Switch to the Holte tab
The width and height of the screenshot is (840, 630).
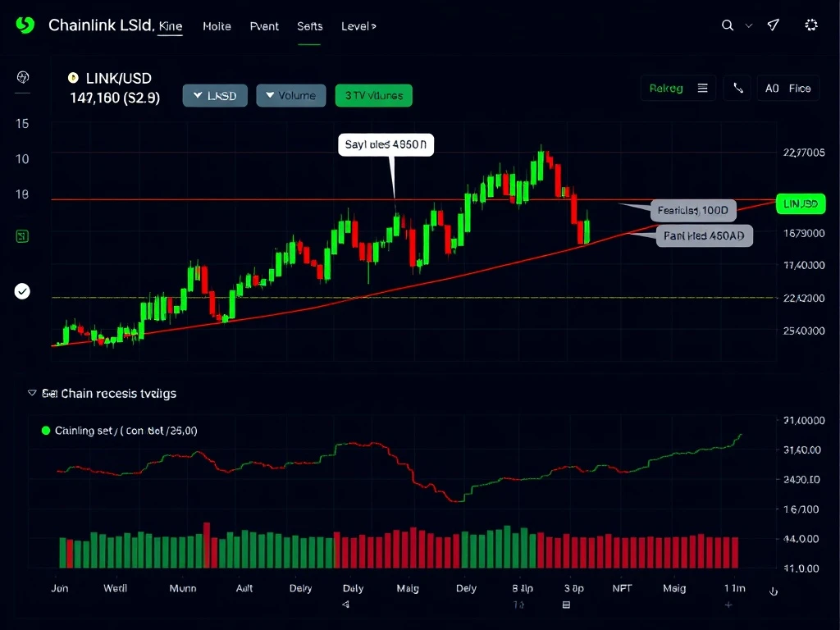pyautogui.click(x=217, y=26)
